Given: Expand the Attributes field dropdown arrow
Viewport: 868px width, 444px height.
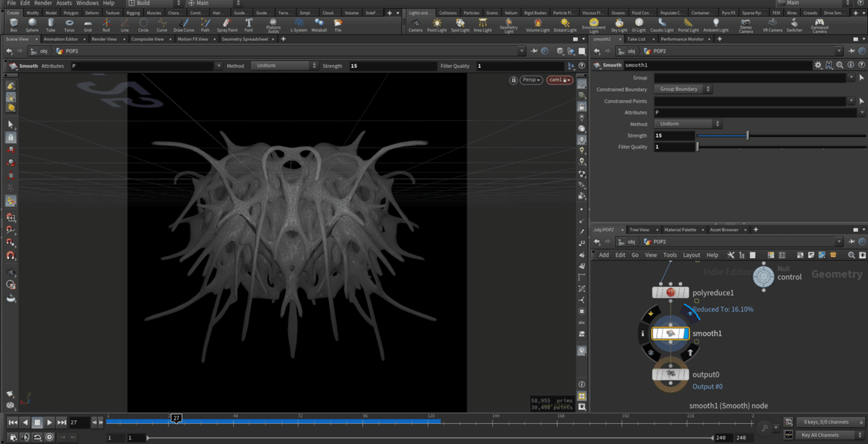Looking at the screenshot, I should [x=861, y=113].
